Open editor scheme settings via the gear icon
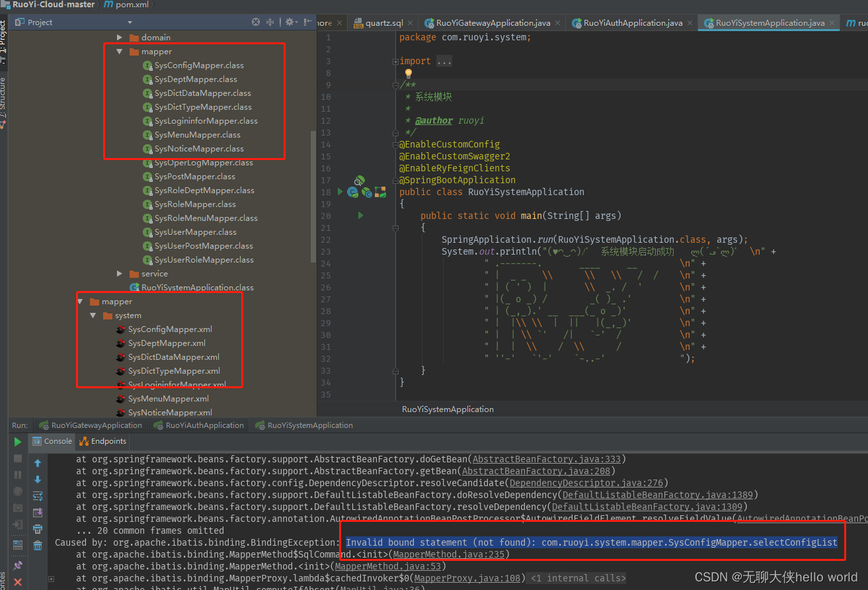This screenshot has height=590, width=868. click(x=290, y=22)
